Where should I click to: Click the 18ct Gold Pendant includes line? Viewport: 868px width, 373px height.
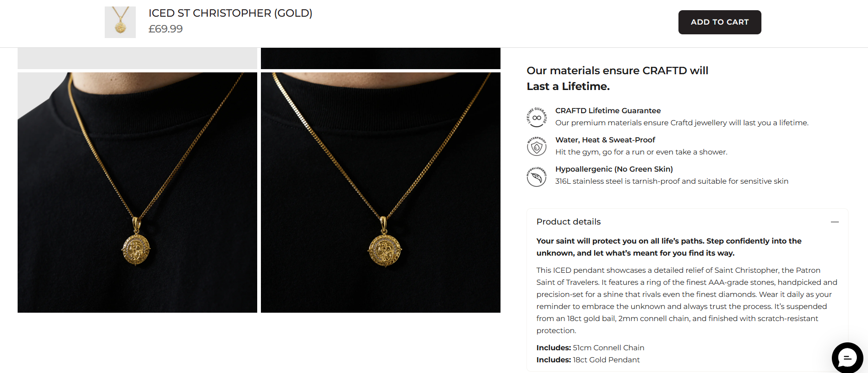click(588, 360)
